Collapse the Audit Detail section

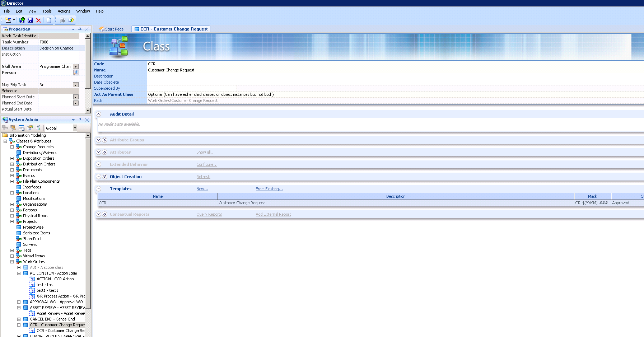point(98,114)
